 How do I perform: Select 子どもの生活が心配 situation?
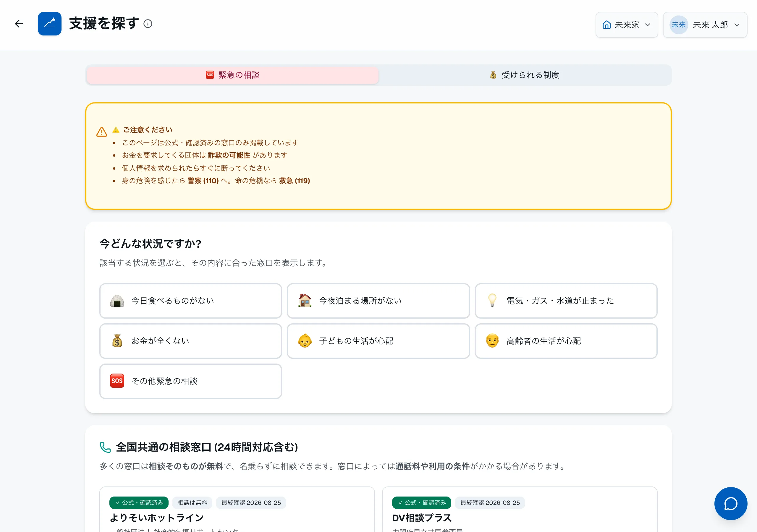378,341
